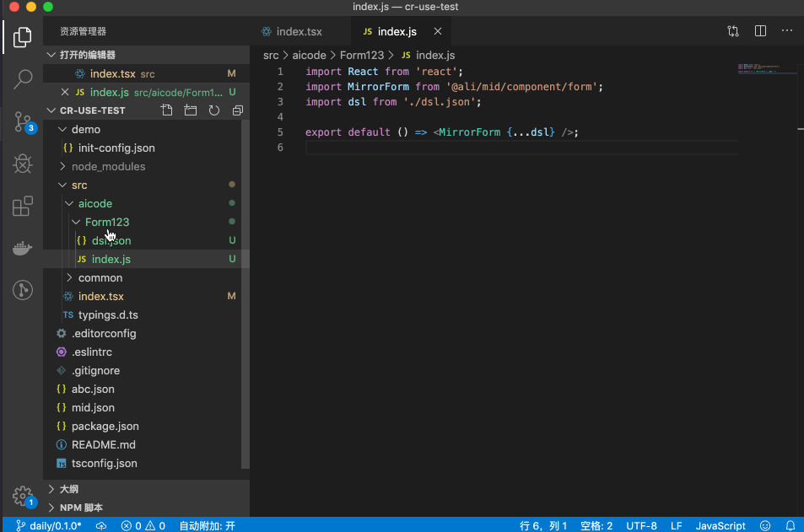Click the New File icon in explorer header
Image resolution: width=804 pixels, height=532 pixels.
pyautogui.click(x=167, y=110)
